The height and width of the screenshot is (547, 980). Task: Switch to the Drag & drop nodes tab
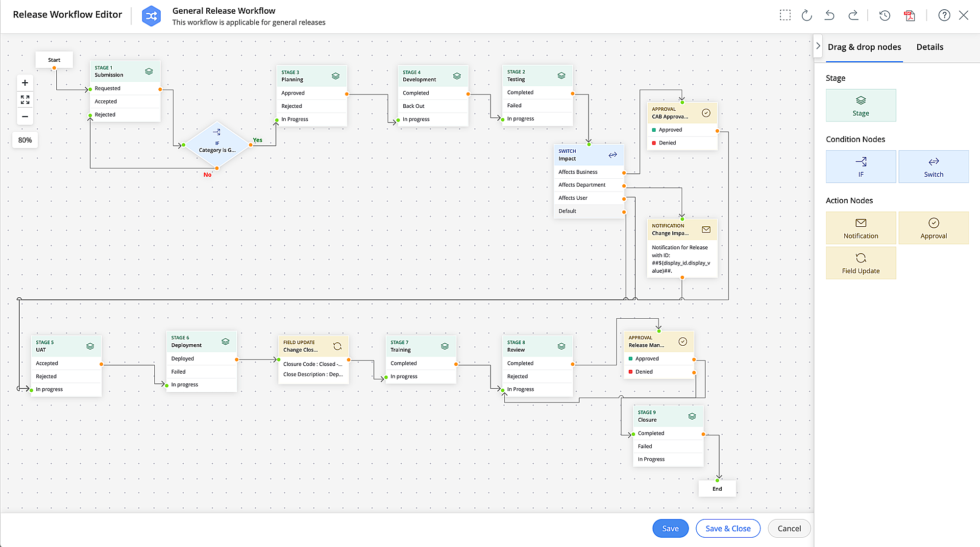pyautogui.click(x=864, y=47)
